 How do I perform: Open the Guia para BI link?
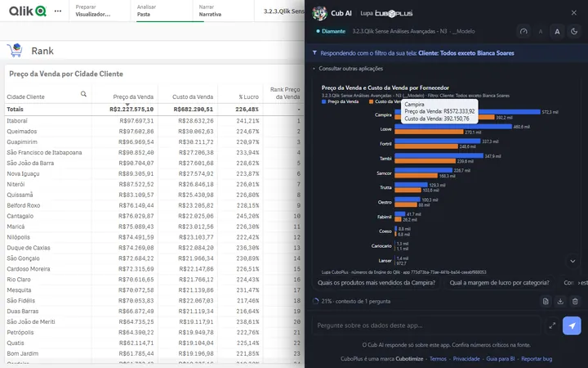click(501, 359)
